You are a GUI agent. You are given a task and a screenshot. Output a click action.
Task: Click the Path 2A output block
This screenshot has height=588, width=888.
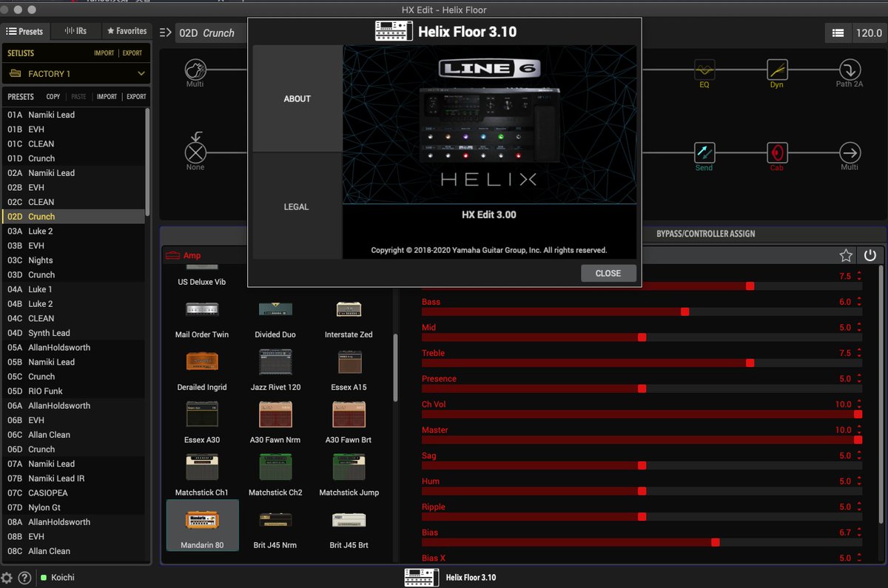[850, 70]
